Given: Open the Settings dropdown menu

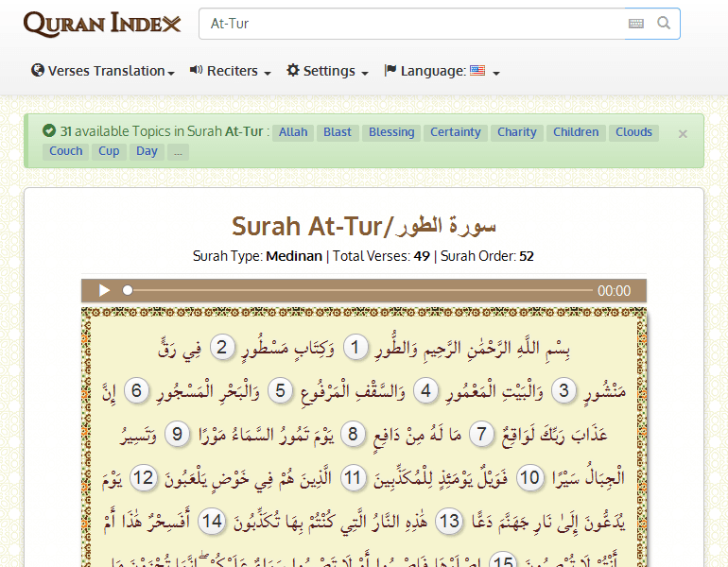Looking at the screenshot, I should [x=327, y=71].
